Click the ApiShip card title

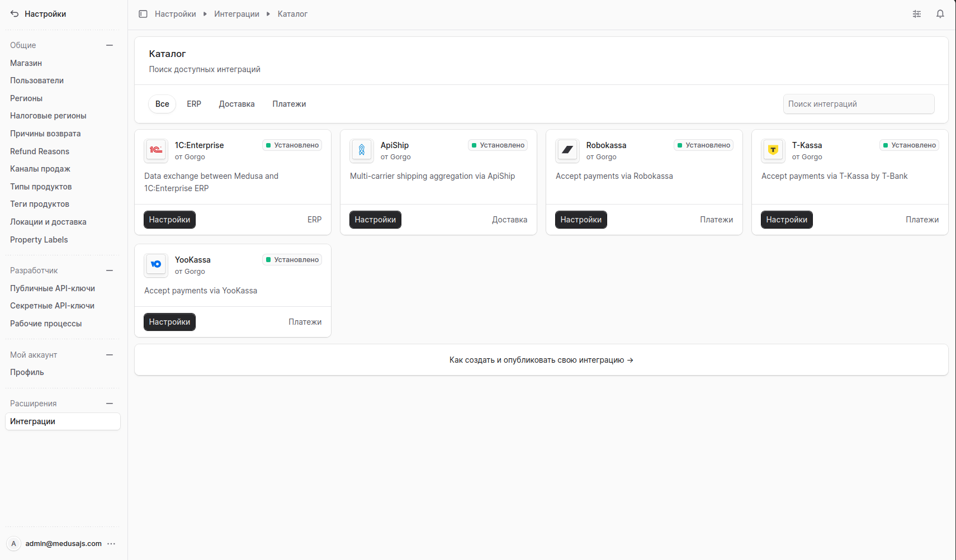(x=395, y=145)
